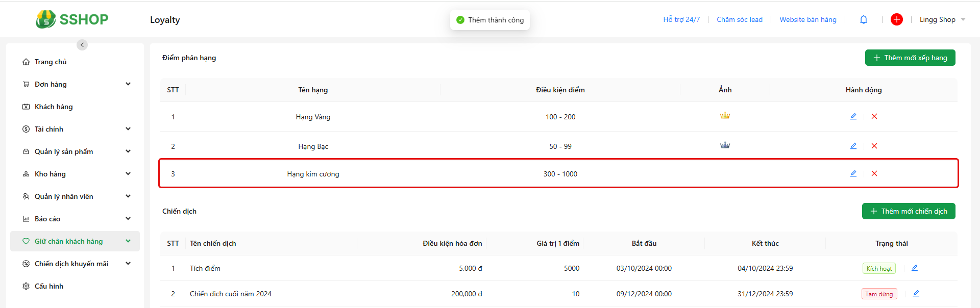
Task: Click the Thêm mới xếp hạng button
Action: [910, 58]
